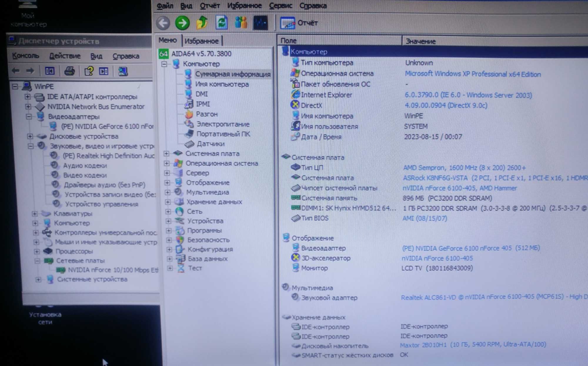Expand the Операционная система tree node

click(167, 163)
